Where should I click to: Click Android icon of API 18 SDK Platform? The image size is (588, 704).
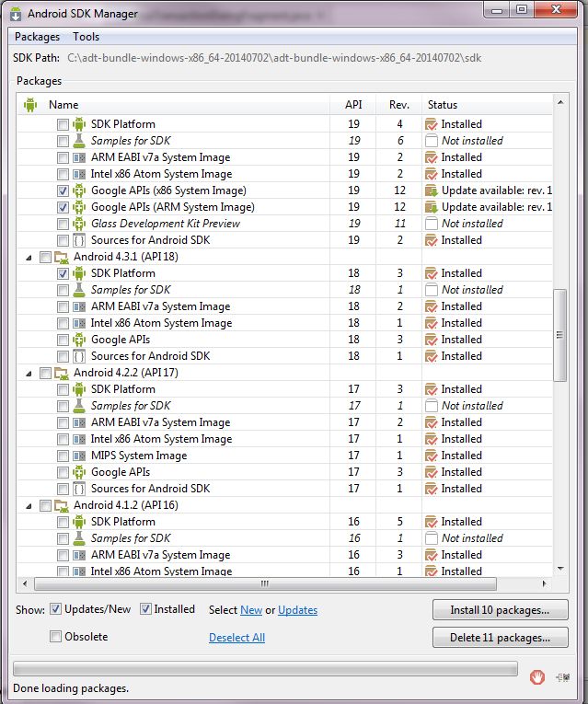[79, 273]
